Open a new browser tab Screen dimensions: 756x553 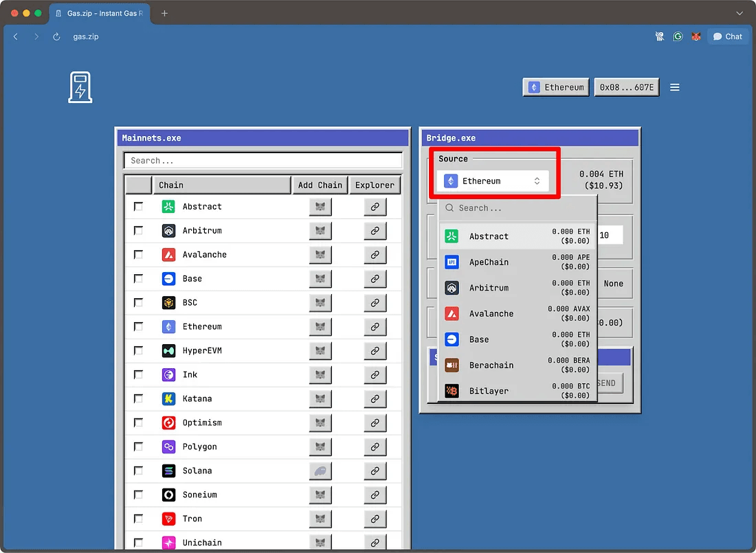164,14
